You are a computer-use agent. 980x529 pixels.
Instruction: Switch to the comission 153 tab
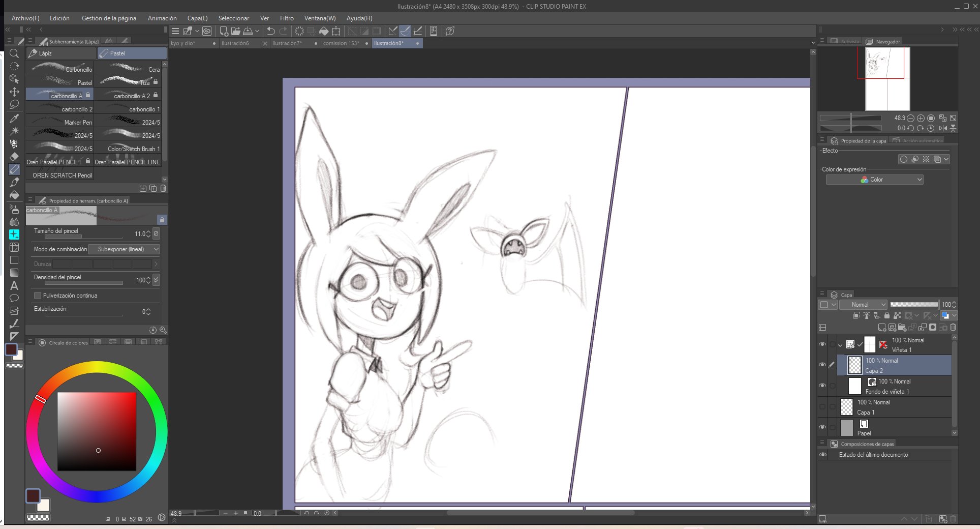tap(346, 43)
